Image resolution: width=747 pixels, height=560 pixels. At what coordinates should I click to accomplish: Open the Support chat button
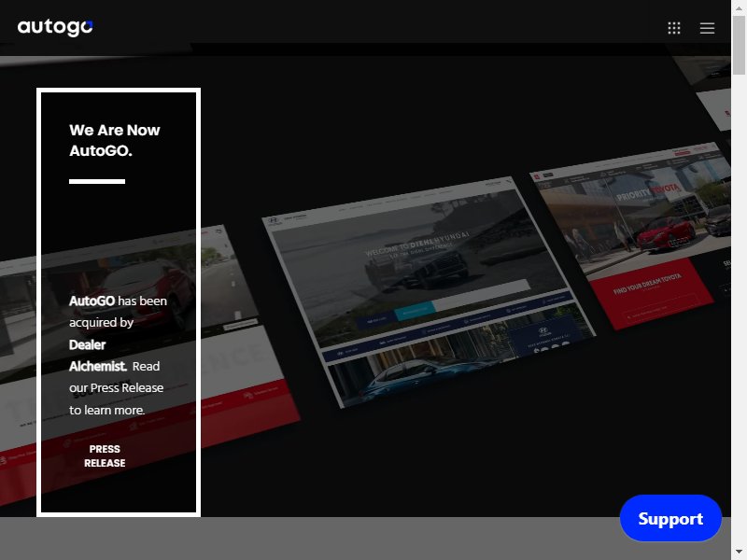tap(670, 518)
